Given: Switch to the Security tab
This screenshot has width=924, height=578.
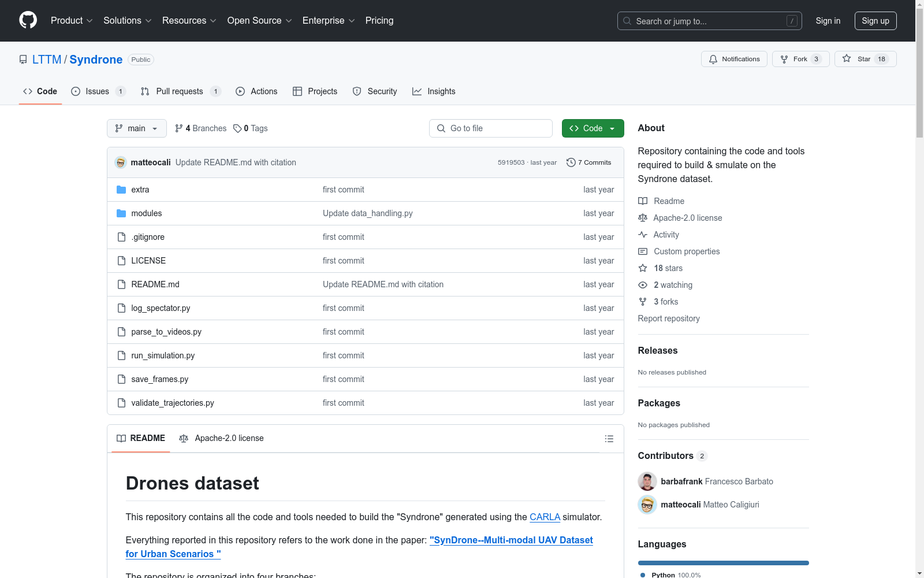Looking at the screenshot, I should (x=375, y=91).
